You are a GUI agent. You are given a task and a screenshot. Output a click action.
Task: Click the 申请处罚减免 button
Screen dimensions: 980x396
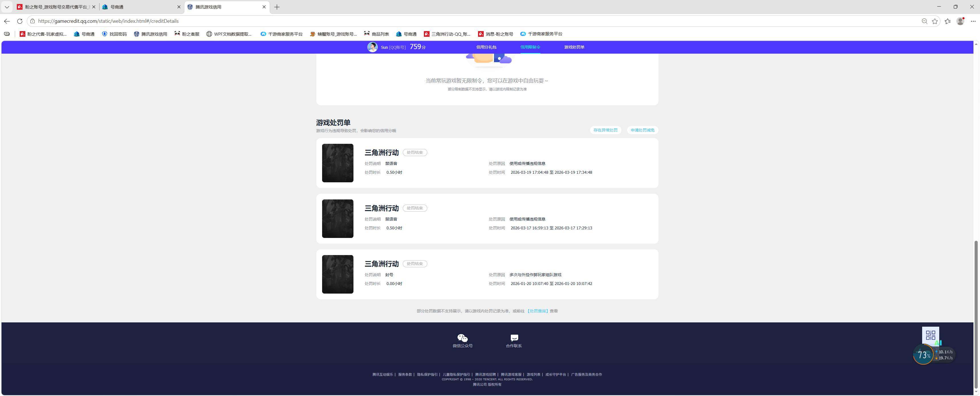click(x=643, y=130)
